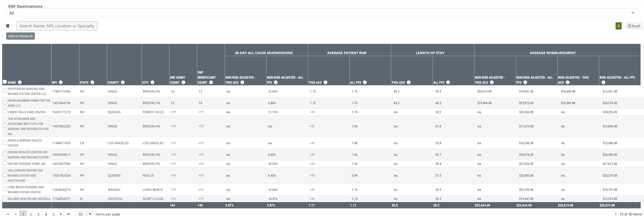Go to page 3 in pager
The height and width of the screenshot is (216, 644).
pyautogui.click(x=38, y=214)
